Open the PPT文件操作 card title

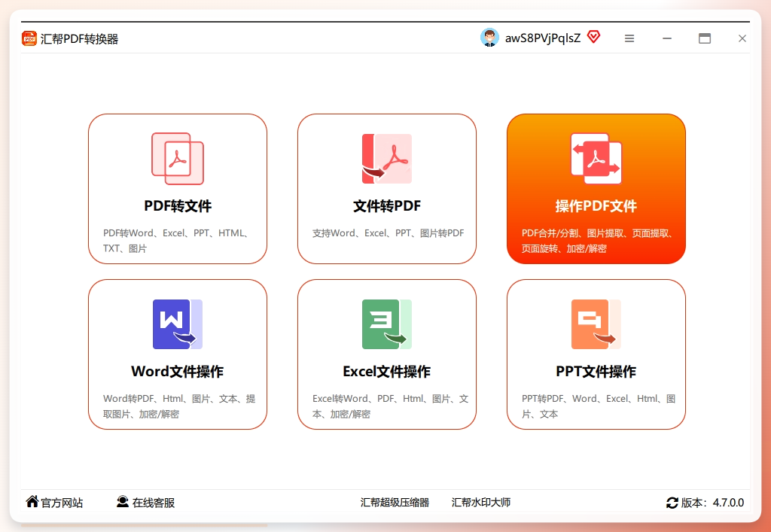[x=596, y=372]
